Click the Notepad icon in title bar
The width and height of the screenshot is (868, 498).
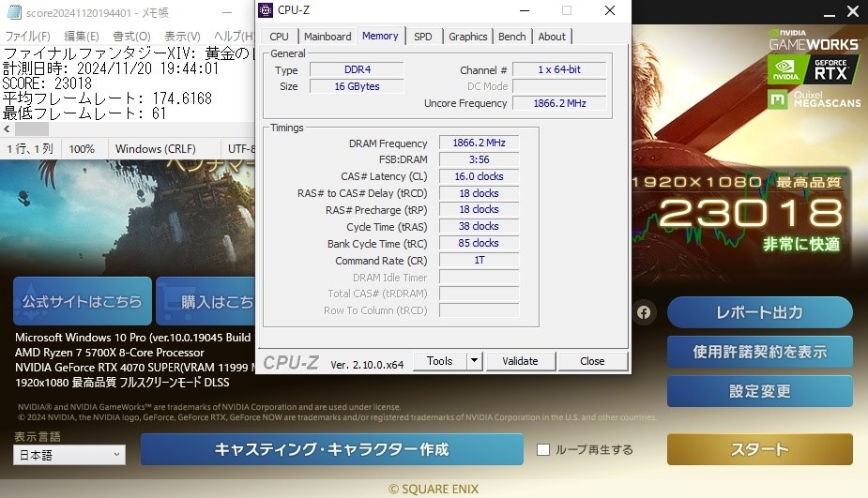(14, 12)
